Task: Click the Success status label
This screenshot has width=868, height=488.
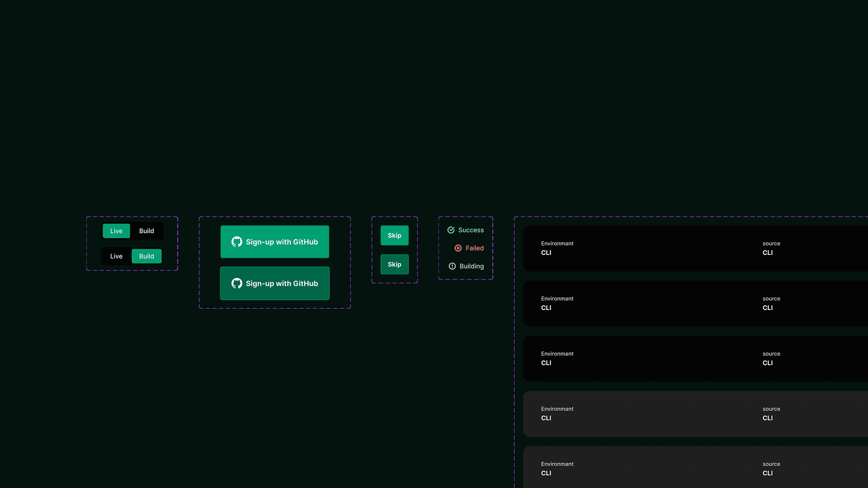Action: 471,230
